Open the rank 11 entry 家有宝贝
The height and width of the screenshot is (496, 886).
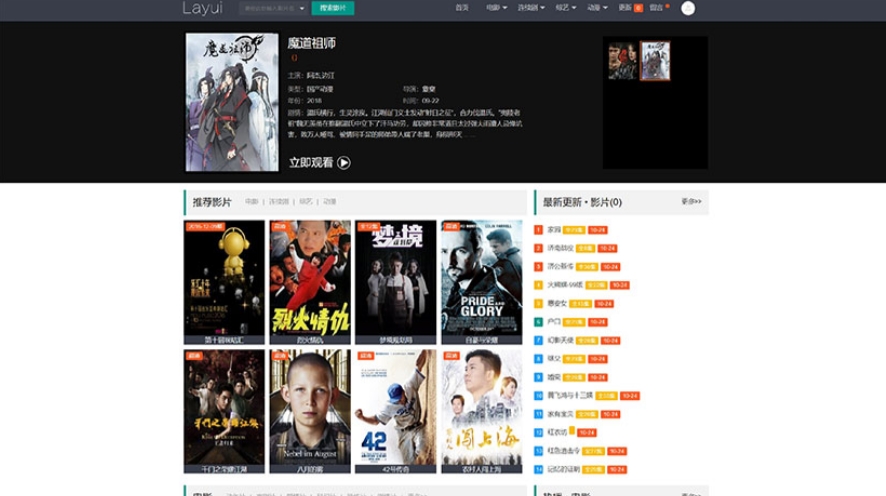561,414
